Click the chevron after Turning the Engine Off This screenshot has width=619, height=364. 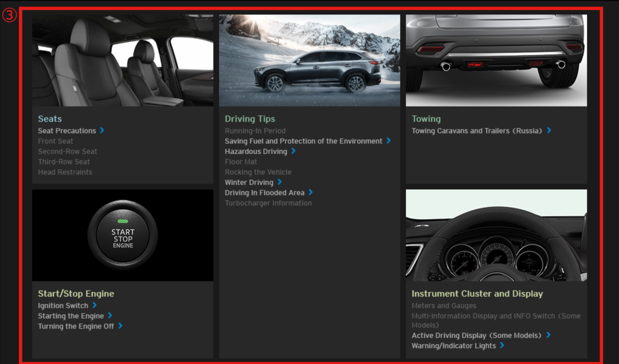coord(120,326)
